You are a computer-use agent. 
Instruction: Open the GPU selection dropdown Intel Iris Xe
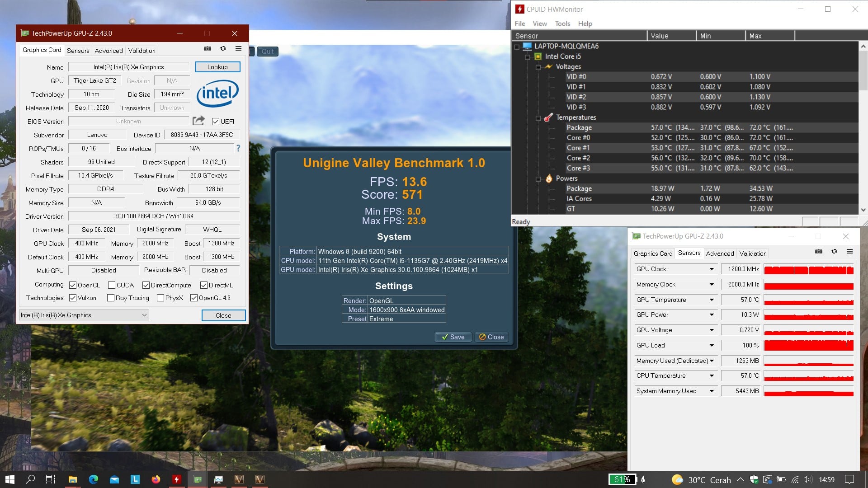pos(84,315)
